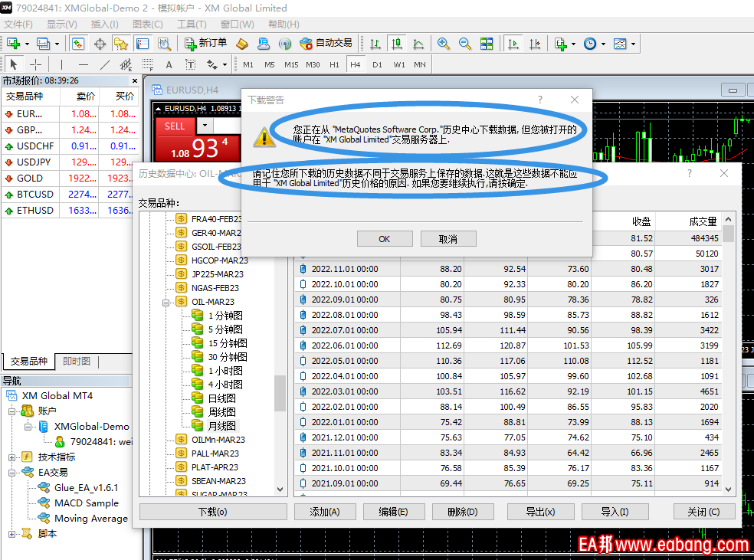This screenshot has width=754, height=560.
Task: Select the crosshair tool
Action: pyautogui.click(x=35, y=64)
